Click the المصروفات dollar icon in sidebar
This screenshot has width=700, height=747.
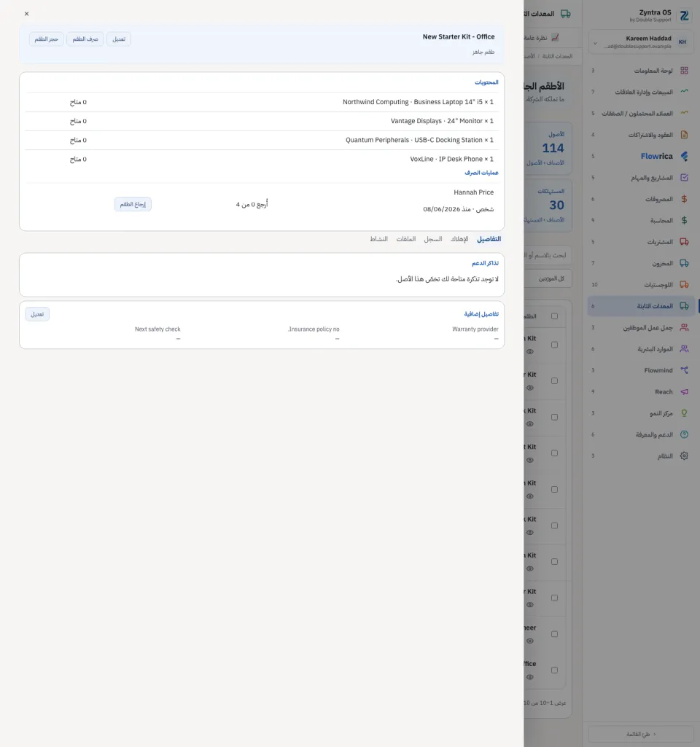coord(684,199)
